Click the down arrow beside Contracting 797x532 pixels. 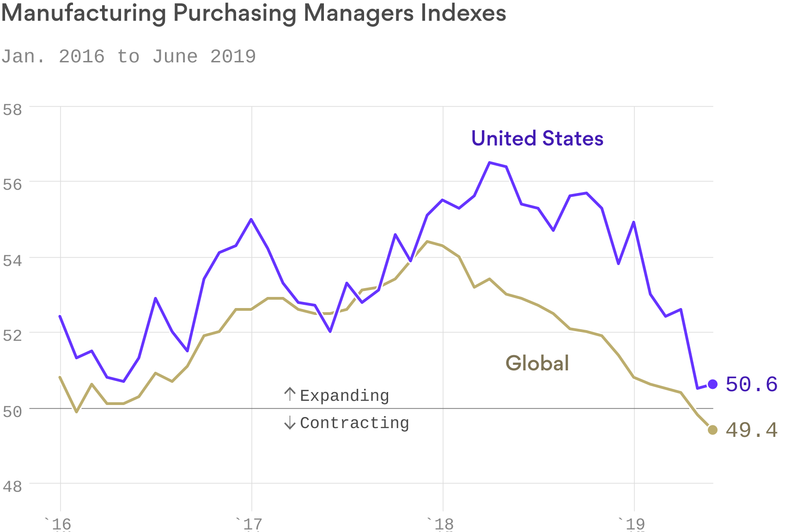(290, 422)
